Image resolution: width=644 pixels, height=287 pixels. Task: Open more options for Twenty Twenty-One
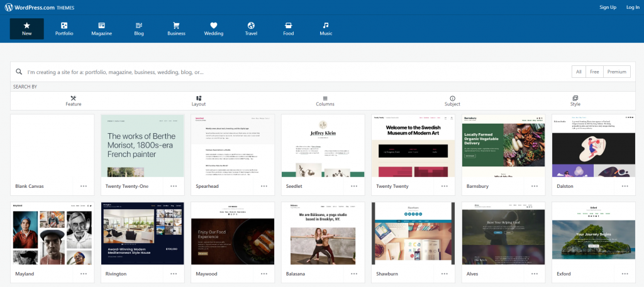[x=174, y=186]
